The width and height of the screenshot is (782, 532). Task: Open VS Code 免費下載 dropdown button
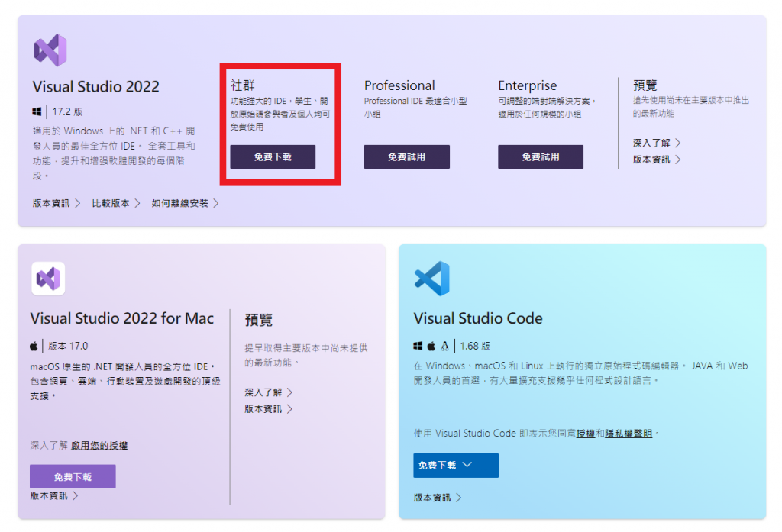tap(456, 465)
